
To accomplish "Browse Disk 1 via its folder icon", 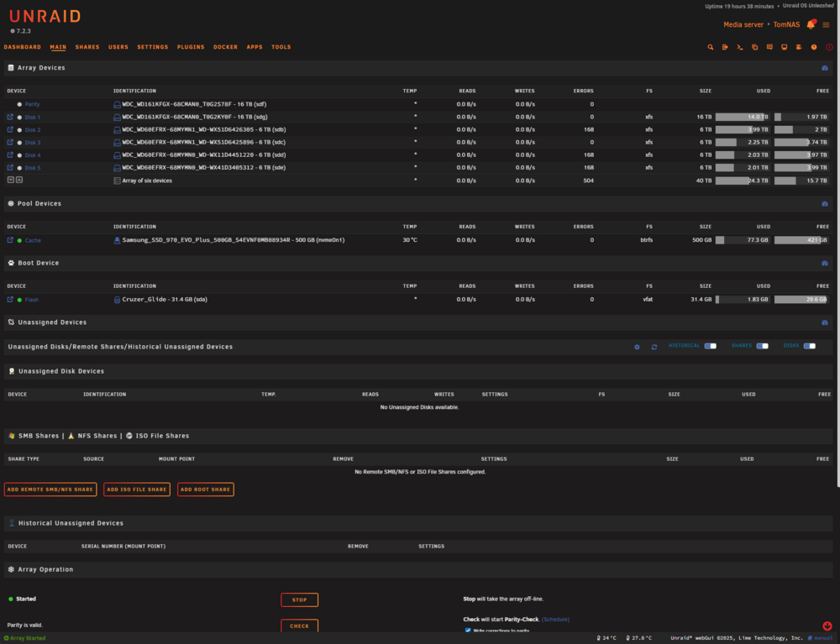I will click(10, 117).
